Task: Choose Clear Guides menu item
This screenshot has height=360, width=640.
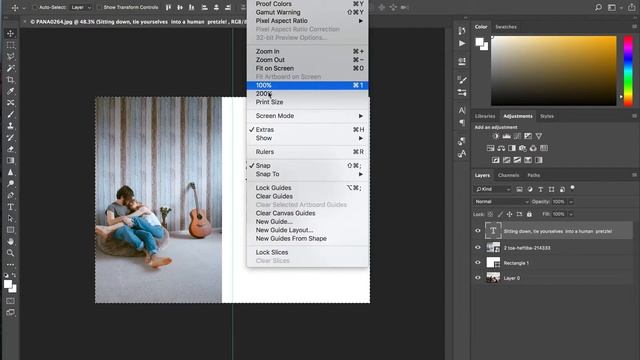Action: pos(308,196)
